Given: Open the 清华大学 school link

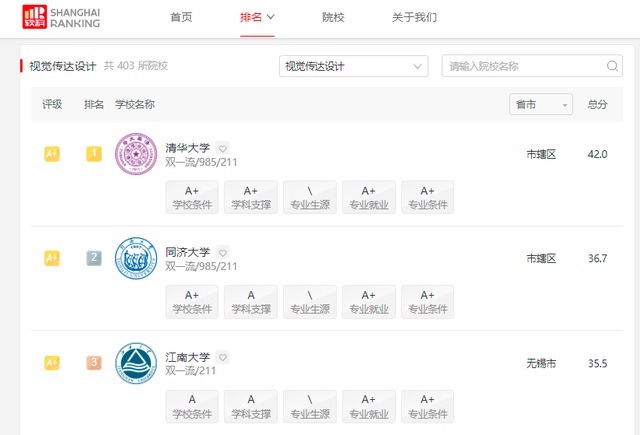Looking at the screenshot, I should 187,148.
